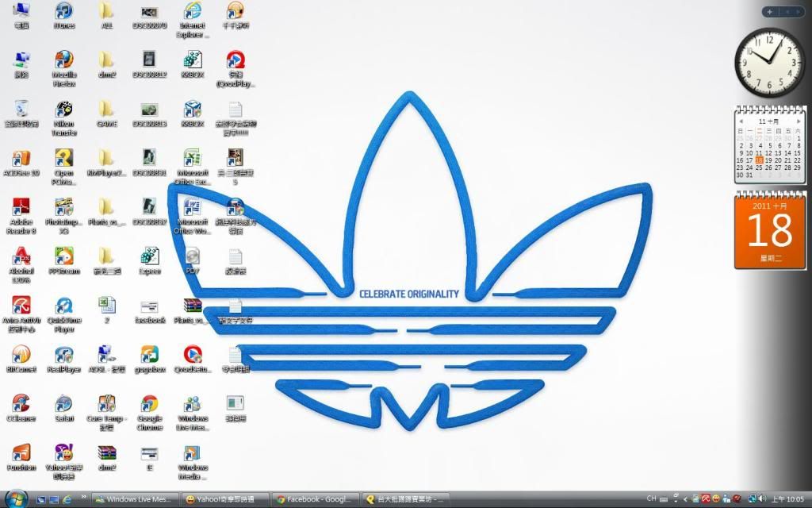Switch to the Facebook Google Chrome taskbar window
The height and width of the screenshot is (508, 812).
click(x=312, y=499)
